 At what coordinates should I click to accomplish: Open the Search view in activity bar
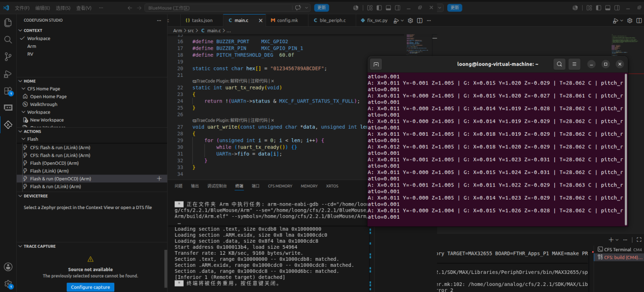pyautogui.click(x=8, y=40)
